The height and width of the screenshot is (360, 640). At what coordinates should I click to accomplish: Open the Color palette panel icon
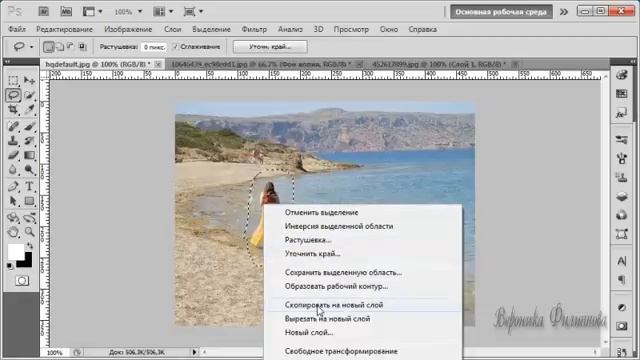(x=622, y=75)
